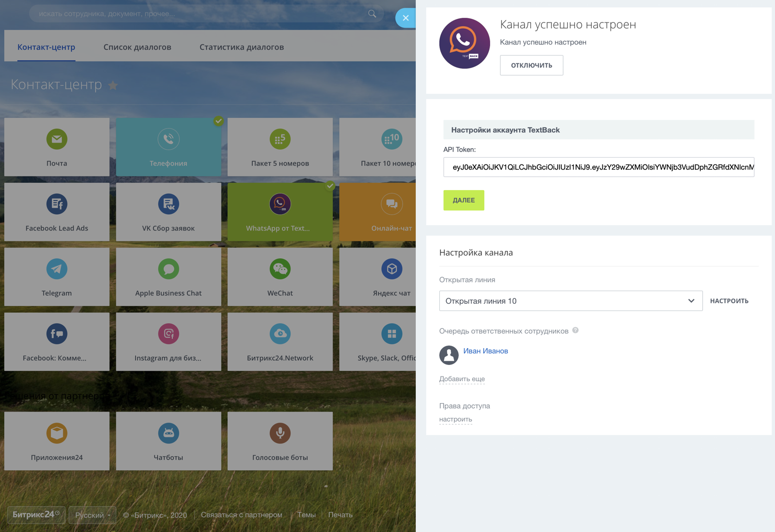Open the Apple Business Chat icon
The height and width of the screenshot is (532, 775).
coord(168,269)
